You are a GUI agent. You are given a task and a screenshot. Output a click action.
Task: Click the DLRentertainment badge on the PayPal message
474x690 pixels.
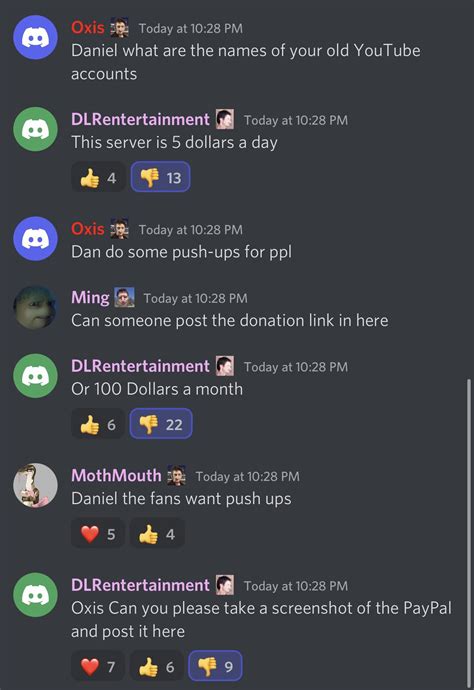[x=224, y=585]
